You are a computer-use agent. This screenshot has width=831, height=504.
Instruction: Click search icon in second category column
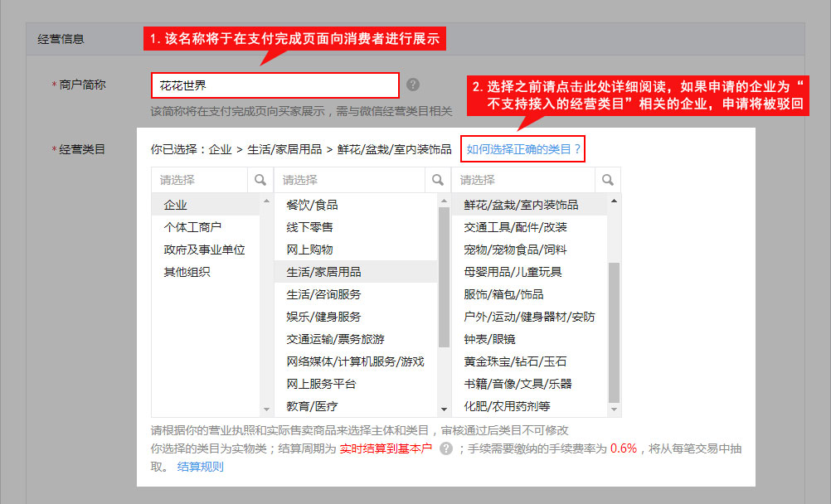pyautogui.click(x=437, y=180)
